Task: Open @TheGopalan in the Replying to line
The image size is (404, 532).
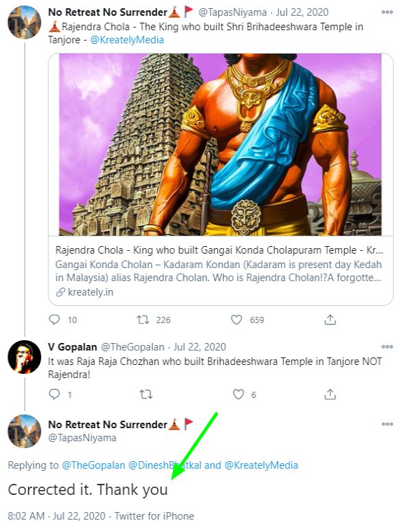Action: click(93, 465)
